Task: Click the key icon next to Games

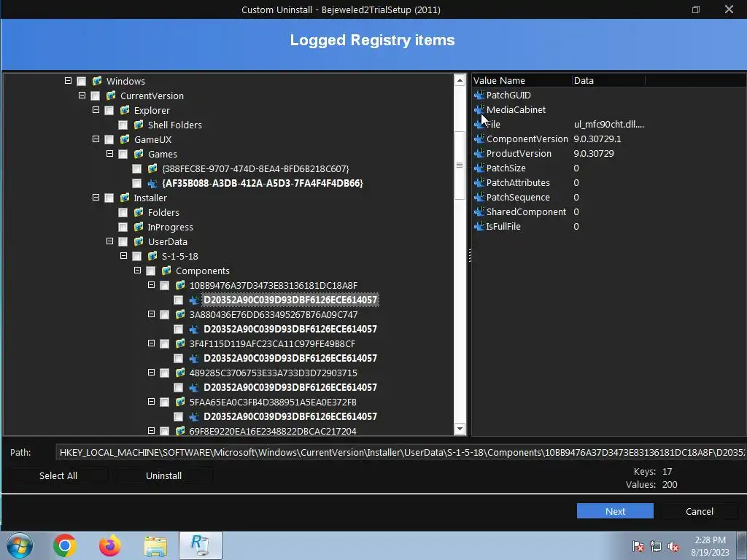Action: click(139, 154)
